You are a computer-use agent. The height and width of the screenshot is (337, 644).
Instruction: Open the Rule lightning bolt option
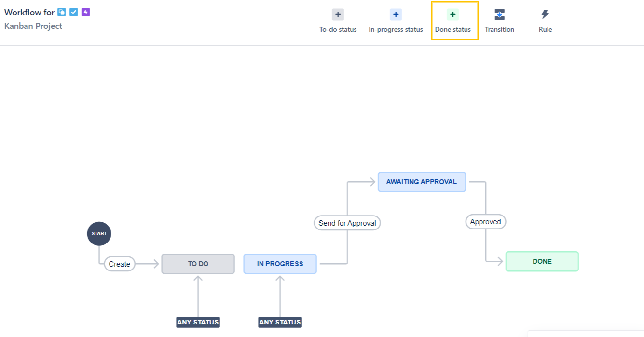point(545,21)
